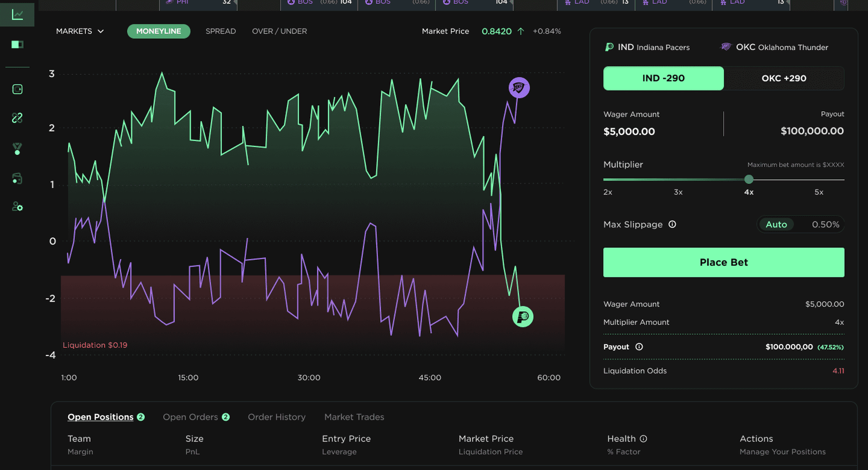
Task: Click the 0.8420 market price value
Action: click(x=497, y=31)
